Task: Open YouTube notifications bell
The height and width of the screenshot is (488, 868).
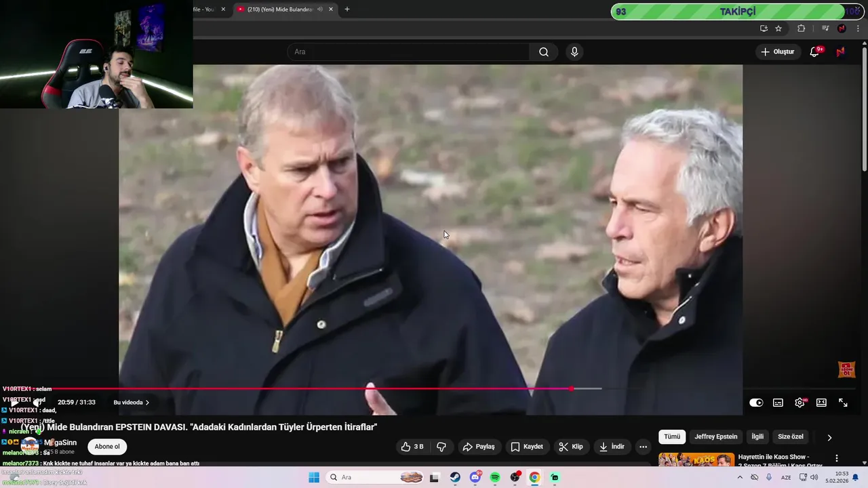Action: (x=814, y=52)
